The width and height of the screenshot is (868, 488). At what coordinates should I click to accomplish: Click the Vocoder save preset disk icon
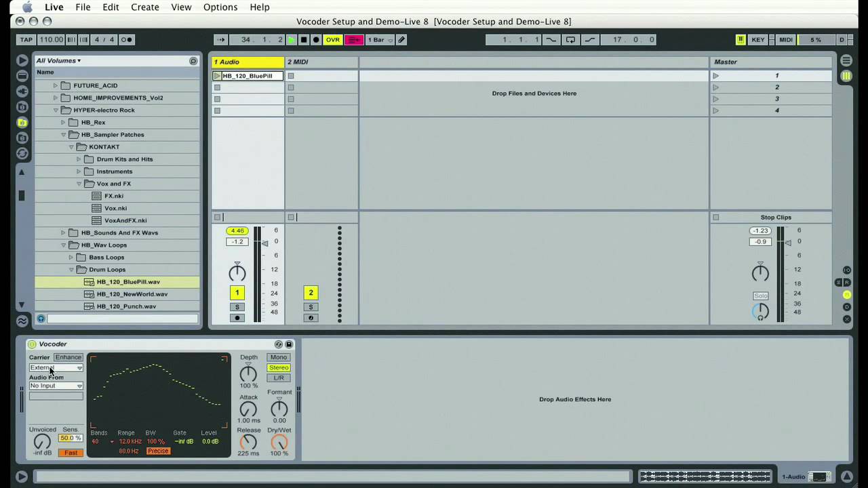point(289,344)
